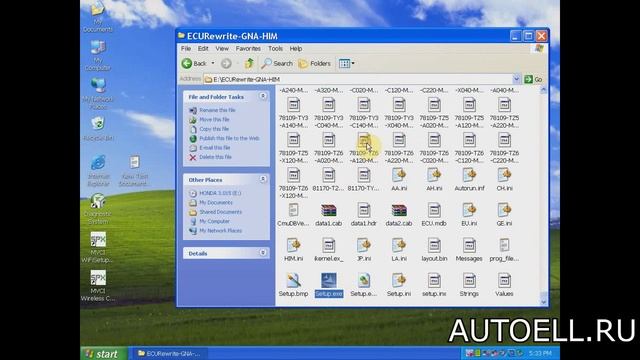
Task: Select the Setup.exe file icon
Action: pos(329,281)
